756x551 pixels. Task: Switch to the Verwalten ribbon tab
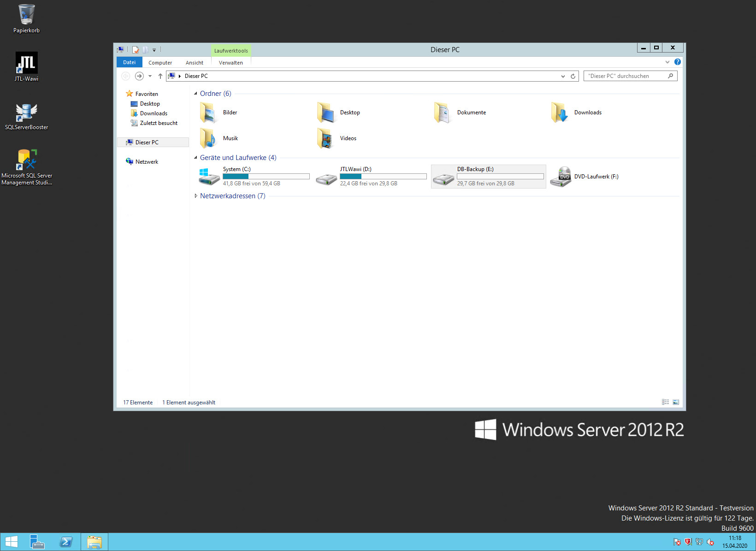[230, 63]
